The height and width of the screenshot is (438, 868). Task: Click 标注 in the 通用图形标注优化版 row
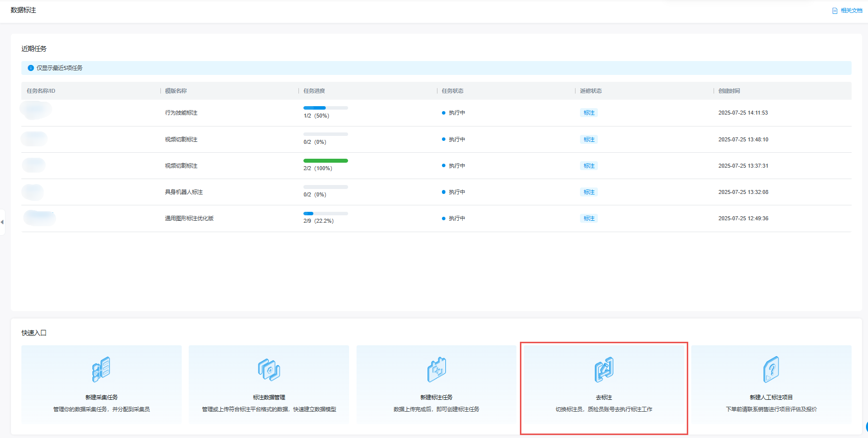tap(589, 218)
